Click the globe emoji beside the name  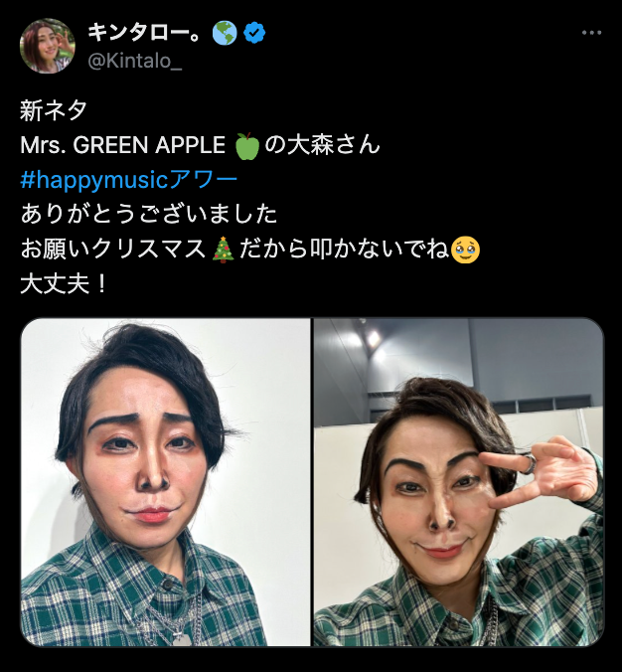(226, 32)
